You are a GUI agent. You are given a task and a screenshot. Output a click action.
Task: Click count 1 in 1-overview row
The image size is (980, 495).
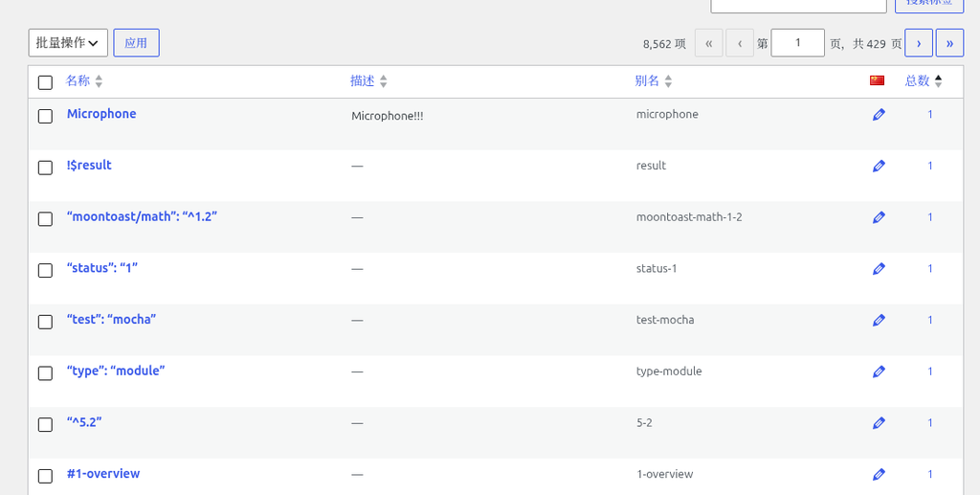930,474
